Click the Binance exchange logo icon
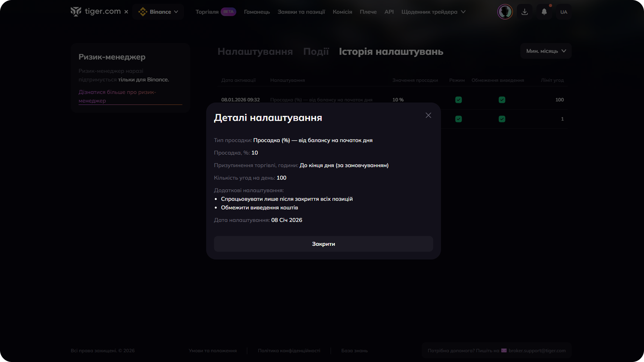 click(x=143, y=12)
